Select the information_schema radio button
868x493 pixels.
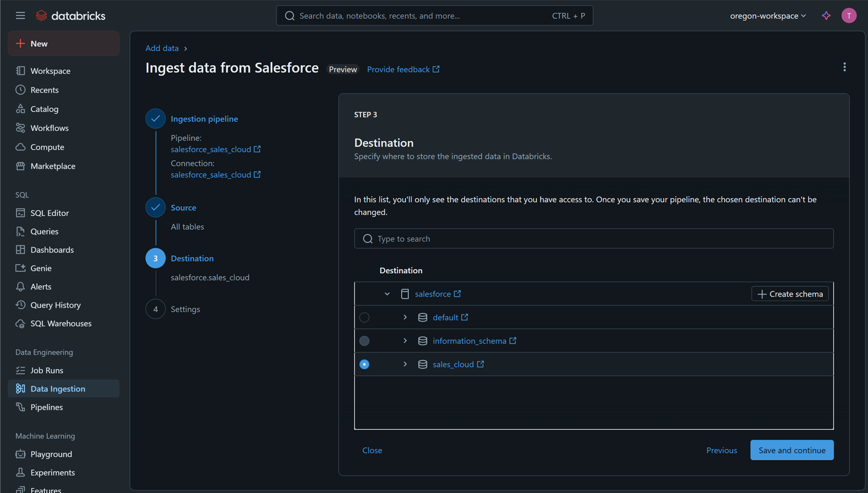tap(364, 341)
